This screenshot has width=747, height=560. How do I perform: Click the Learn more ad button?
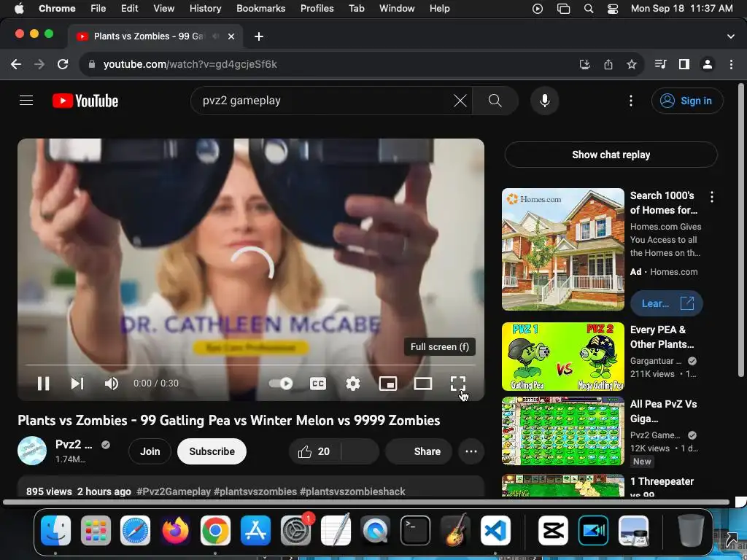point(666,303)
